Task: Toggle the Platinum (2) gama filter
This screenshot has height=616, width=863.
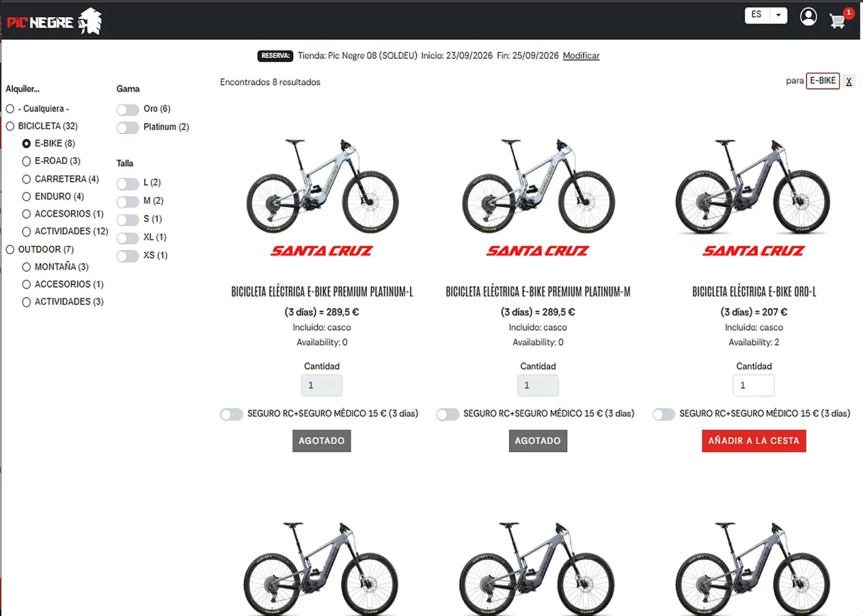Action: click(127, 127)
